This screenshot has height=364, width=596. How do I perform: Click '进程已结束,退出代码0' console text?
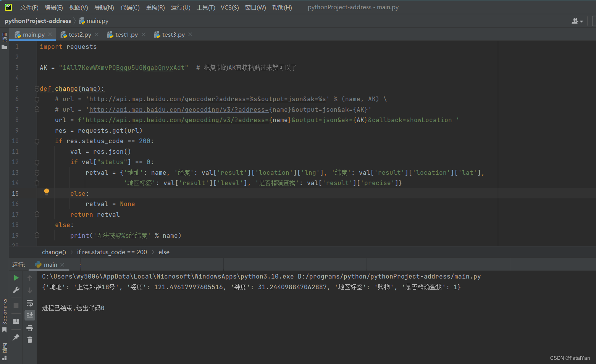[x=73, y=308]
